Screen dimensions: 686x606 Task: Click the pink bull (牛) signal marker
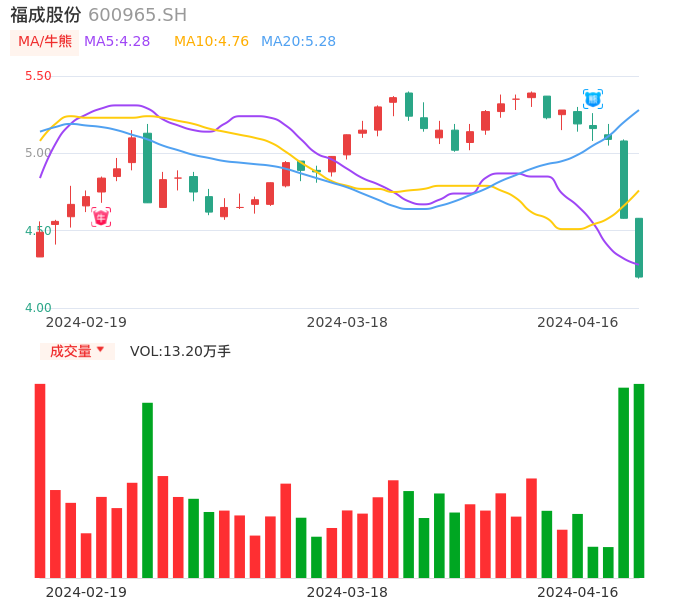(x=101, y=217)
